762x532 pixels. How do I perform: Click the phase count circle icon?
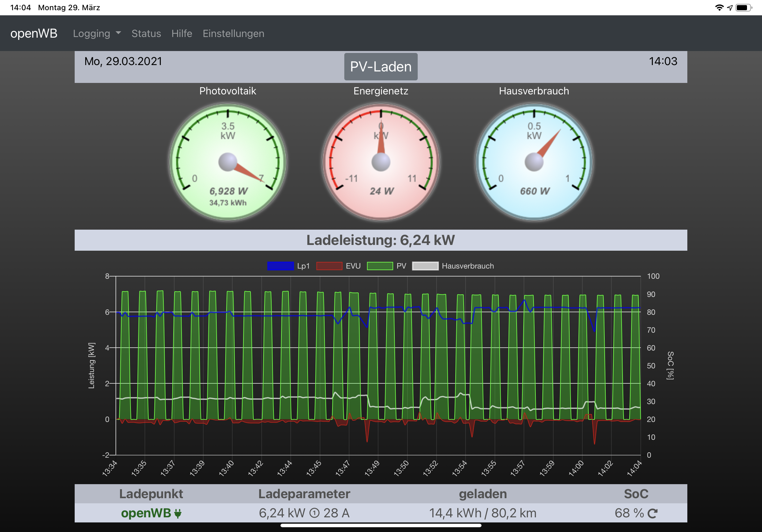tap(314, 513)
